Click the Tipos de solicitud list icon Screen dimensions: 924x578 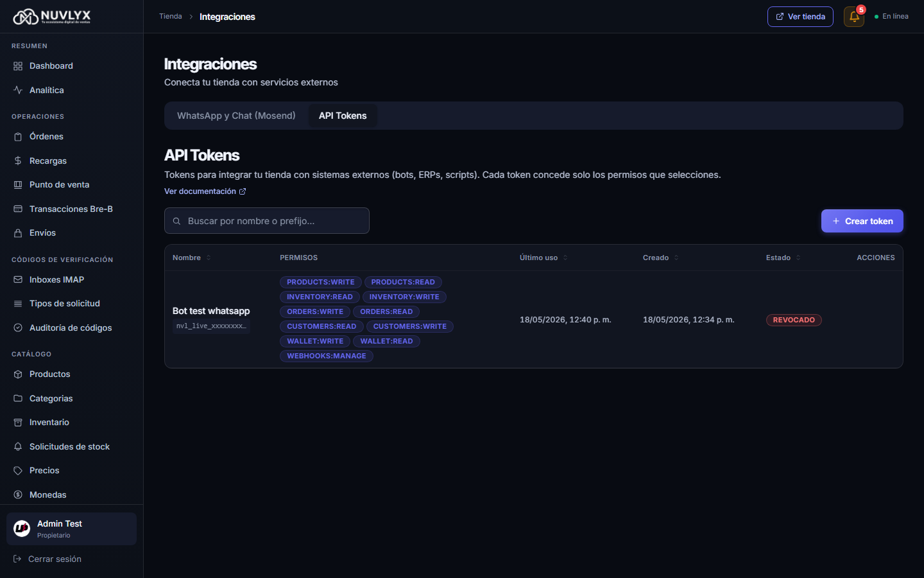(x=18, y=304)
